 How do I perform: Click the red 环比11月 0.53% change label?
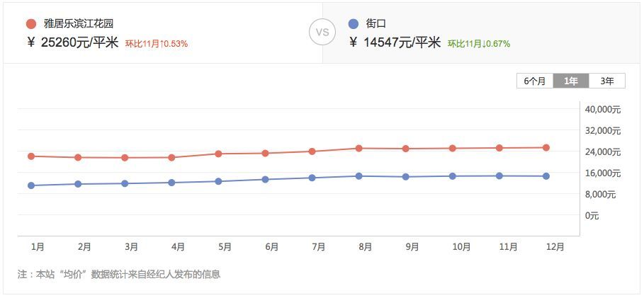point(157,44)
